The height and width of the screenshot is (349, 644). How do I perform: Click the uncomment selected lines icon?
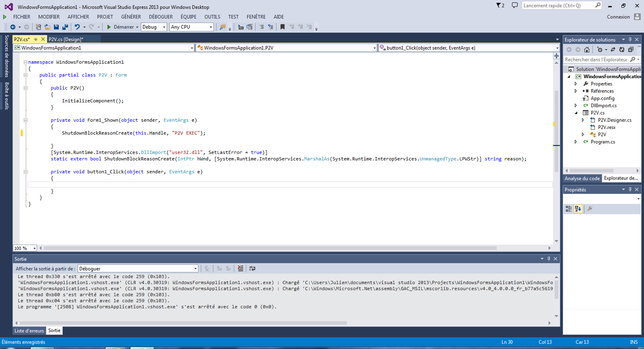[270, 27]
